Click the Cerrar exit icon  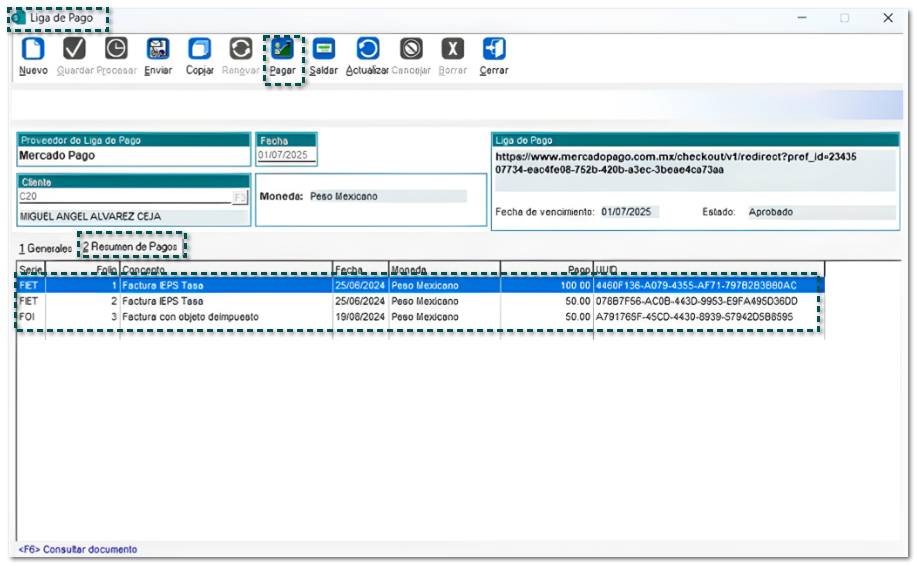pos(494,49)
